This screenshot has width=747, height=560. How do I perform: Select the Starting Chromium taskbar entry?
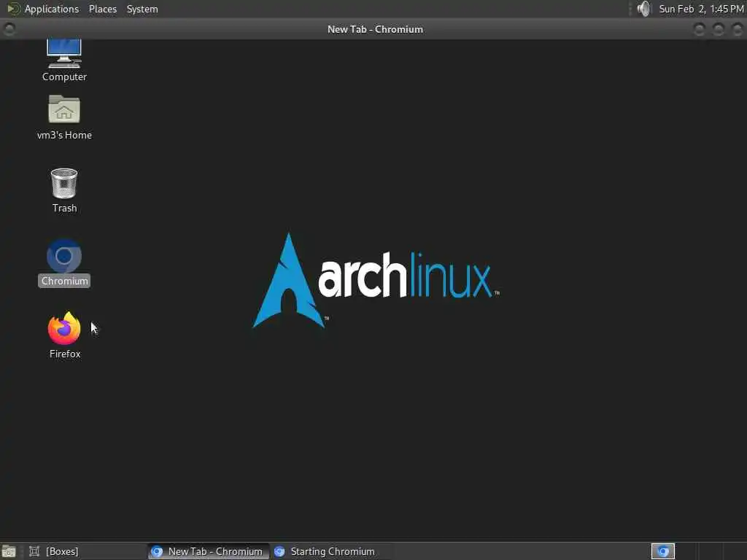pos(332,551)
